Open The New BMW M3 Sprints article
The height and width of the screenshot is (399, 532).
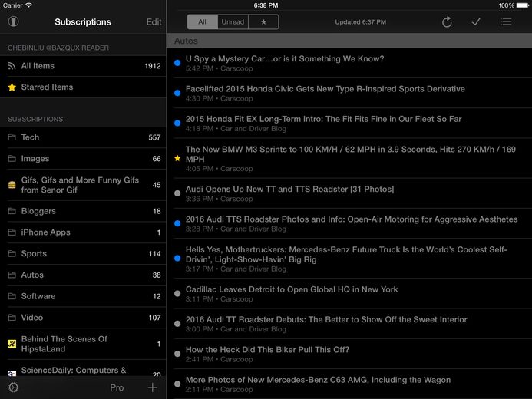(349, 158)
